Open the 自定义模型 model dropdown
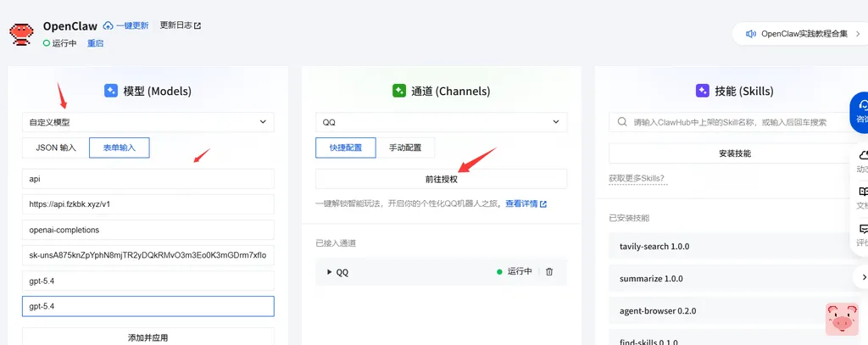Viewport: 868px width, 345px height. [x=148, y=122]
